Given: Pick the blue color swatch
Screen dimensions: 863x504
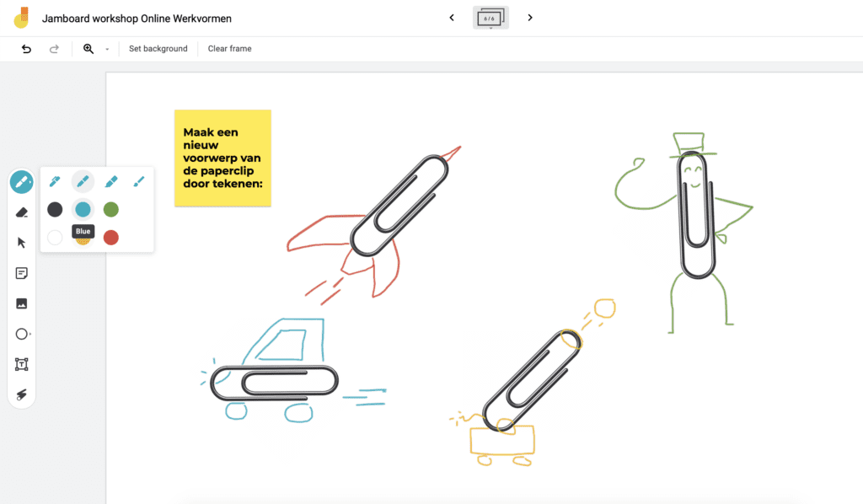Looking at the screenshot, I should click(x=83, y=210).
